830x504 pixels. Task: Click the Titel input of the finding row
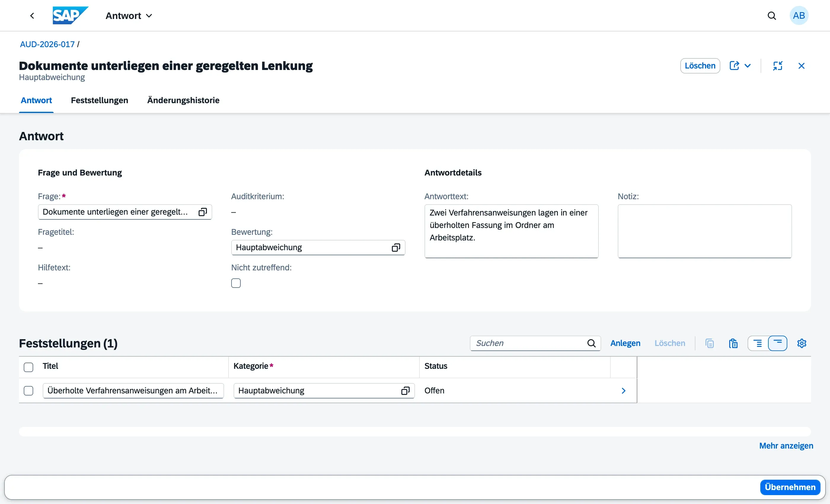133,391
